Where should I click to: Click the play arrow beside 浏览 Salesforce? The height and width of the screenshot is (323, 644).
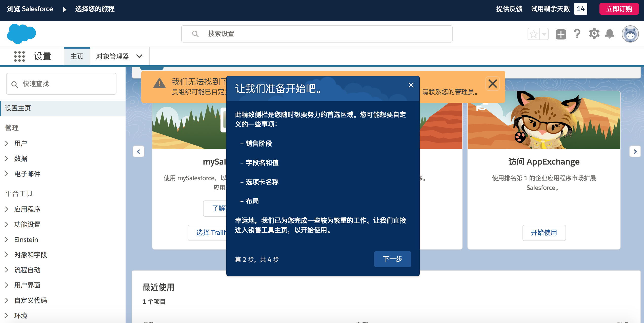[65, 9]
